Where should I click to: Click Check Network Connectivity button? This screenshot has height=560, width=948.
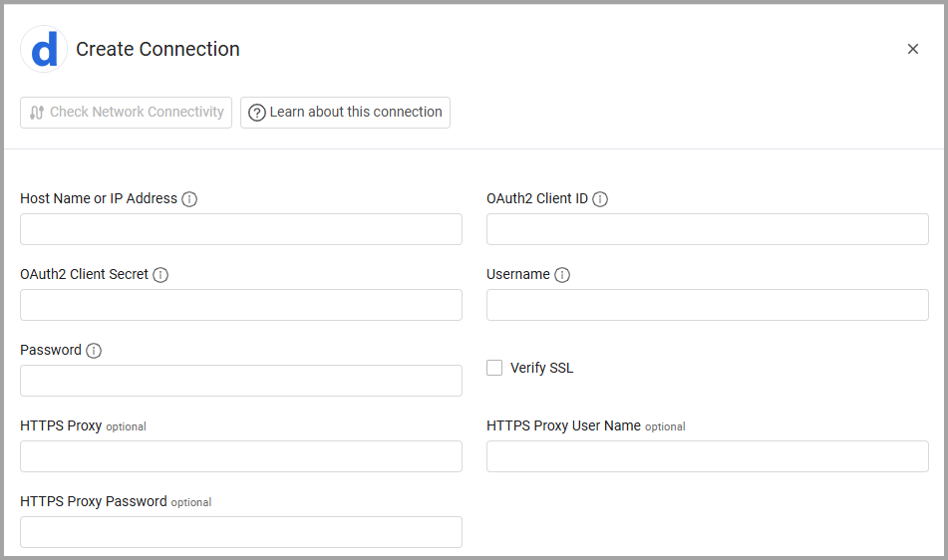[127, 113]
